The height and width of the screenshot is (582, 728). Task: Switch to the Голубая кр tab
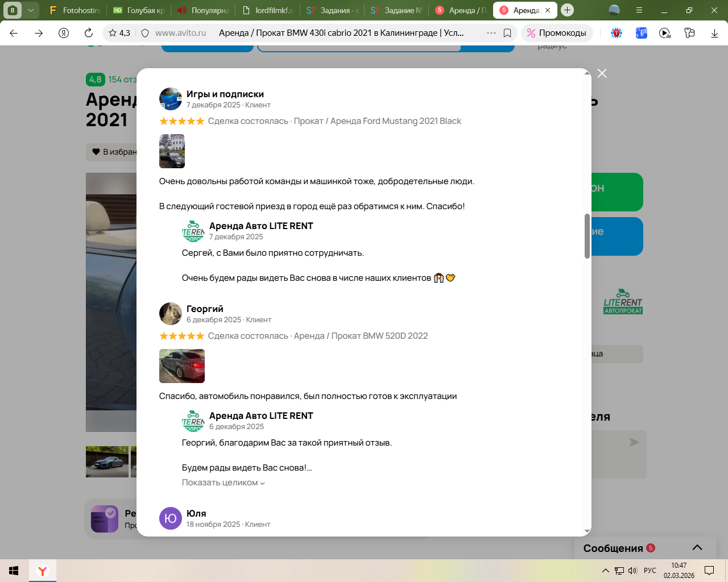point(139,10)
